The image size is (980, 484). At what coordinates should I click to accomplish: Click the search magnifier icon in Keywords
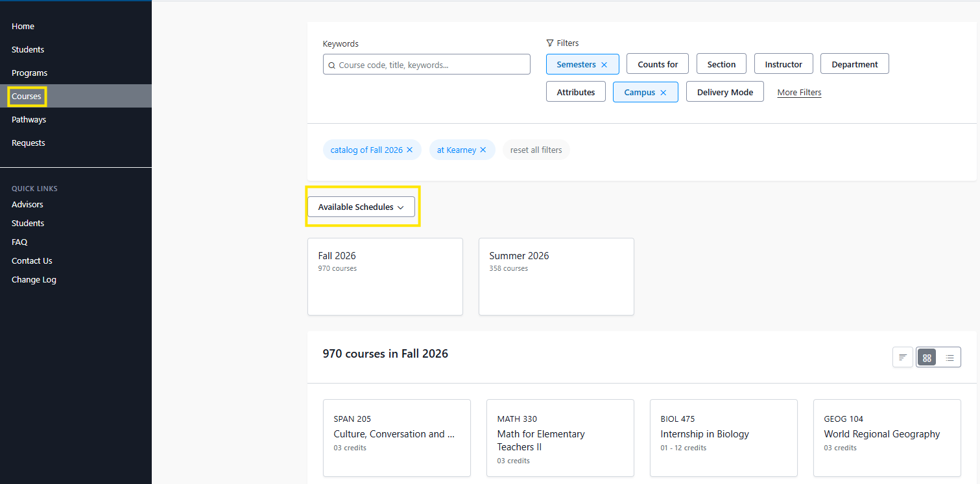(332, 65)
